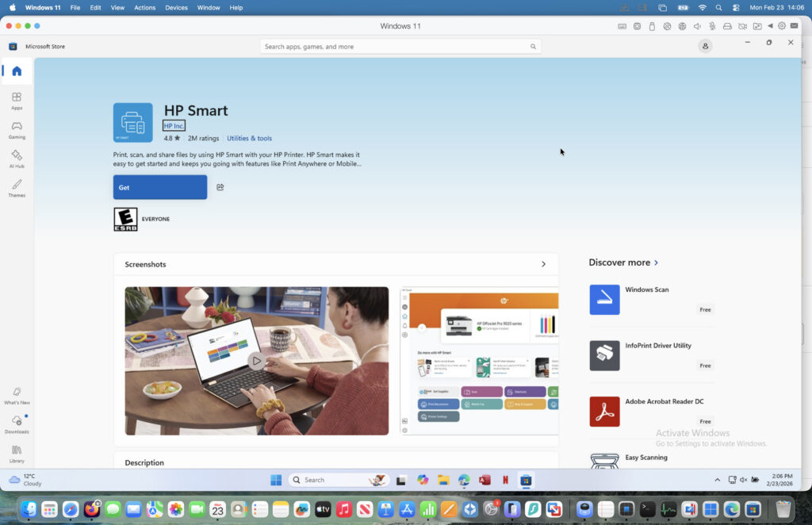Open the Apps section in the sidebar
This screenshot has height=525, width=812.
point(16,101)
